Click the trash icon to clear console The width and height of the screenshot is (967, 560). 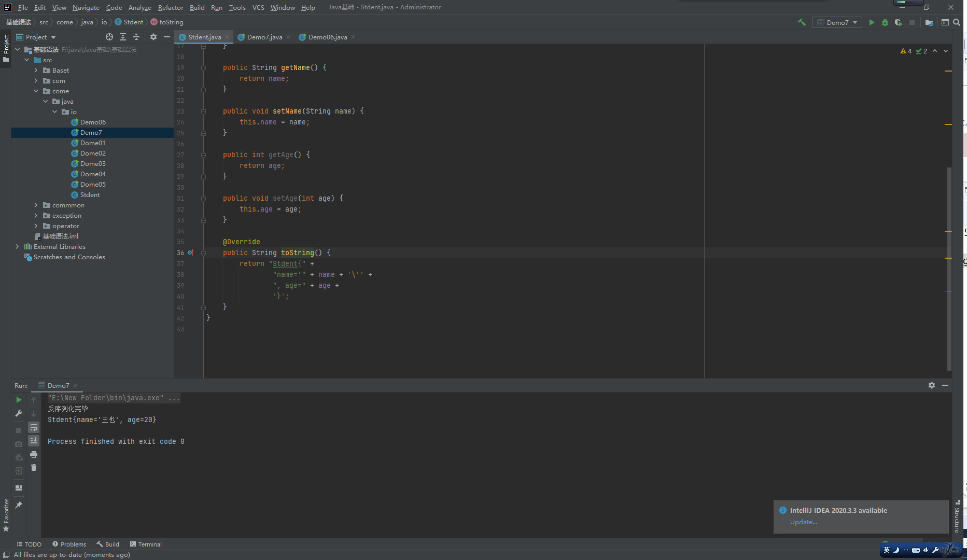pyautogui.click(x=34, y=468)
